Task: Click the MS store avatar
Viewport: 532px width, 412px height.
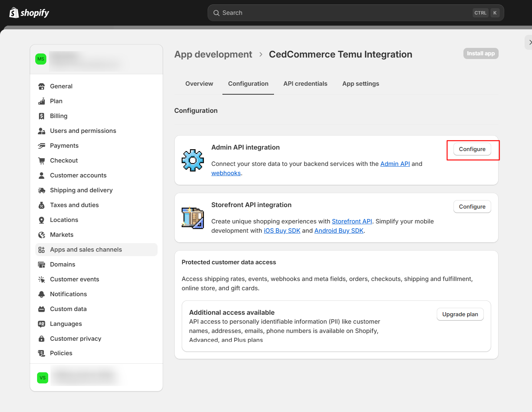Action: 41,59
